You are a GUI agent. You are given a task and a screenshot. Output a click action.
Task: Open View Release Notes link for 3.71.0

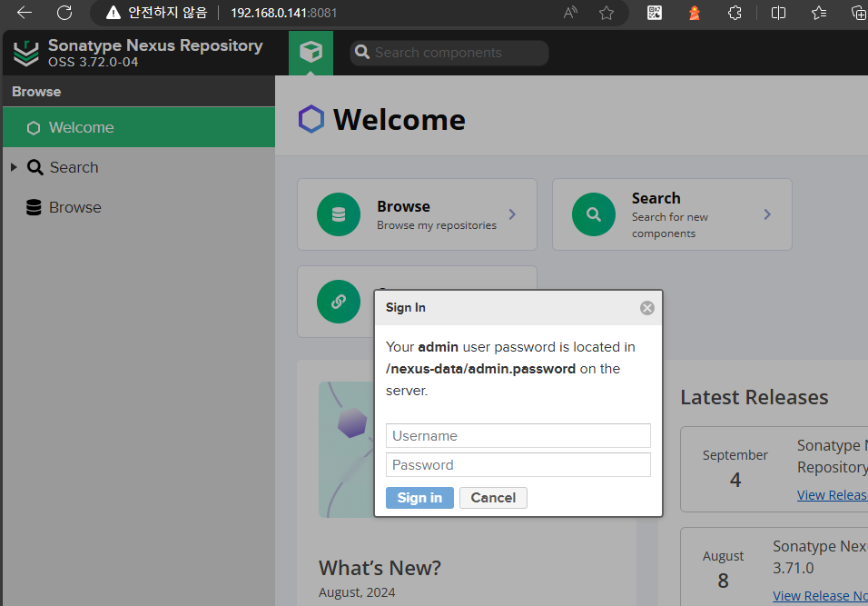click(820, 596)
